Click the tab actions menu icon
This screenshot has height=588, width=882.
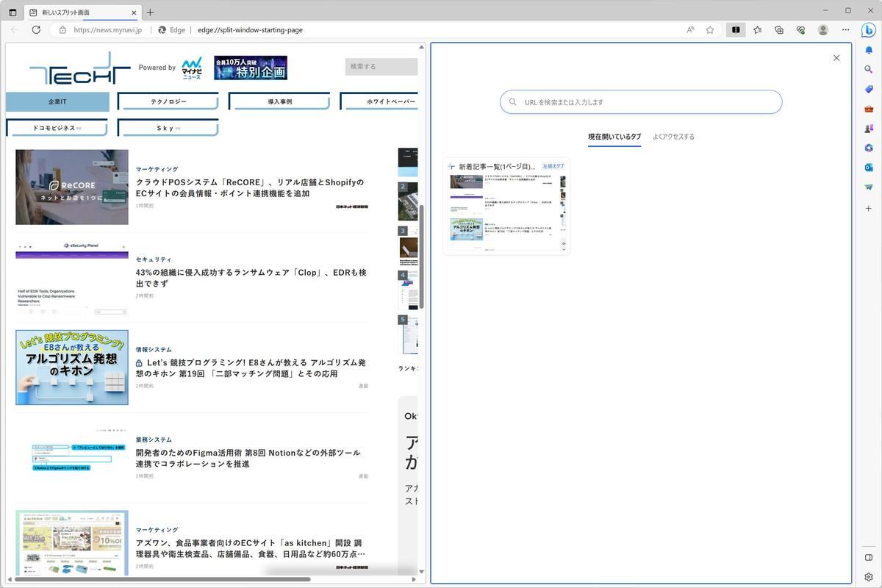tap(12, 12)
